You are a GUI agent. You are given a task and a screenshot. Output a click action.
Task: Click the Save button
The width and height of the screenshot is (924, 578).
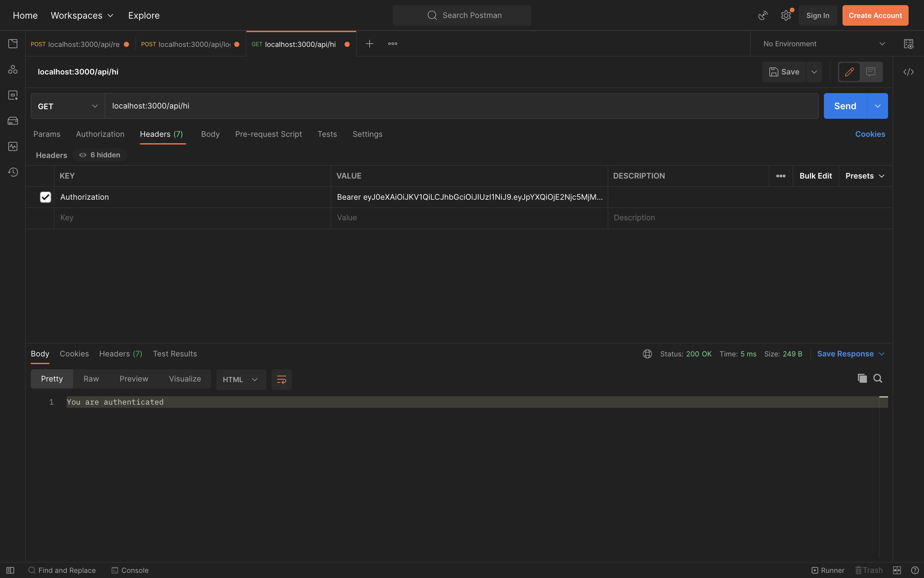coord(784,72)
